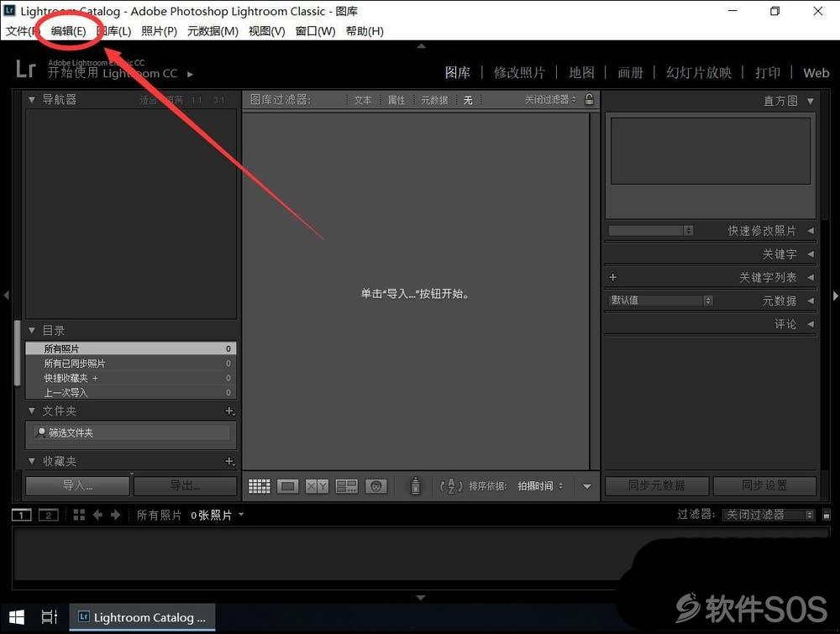The height and width of the screenshot is (634, 840).
Task: Hide the right panel with its edge arrow
Action: pyautogui.click(x=835, y=295)
